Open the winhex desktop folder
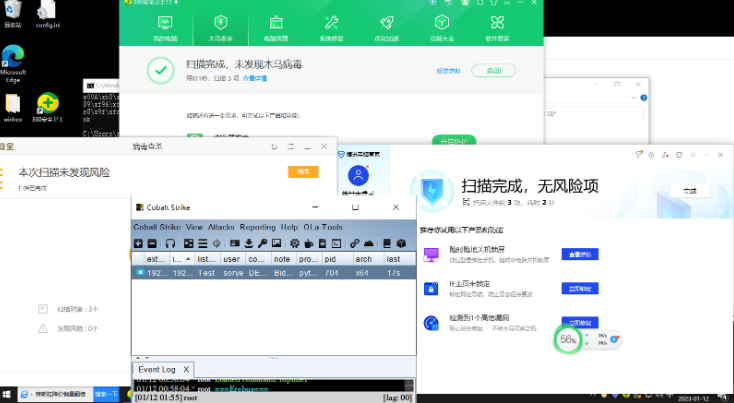Image resolution: width=734 pixels, height=403 pixels. click(13, 108)
